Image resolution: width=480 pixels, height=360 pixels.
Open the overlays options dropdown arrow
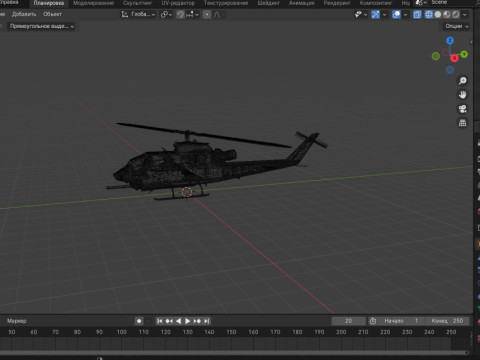pos(405,15)
